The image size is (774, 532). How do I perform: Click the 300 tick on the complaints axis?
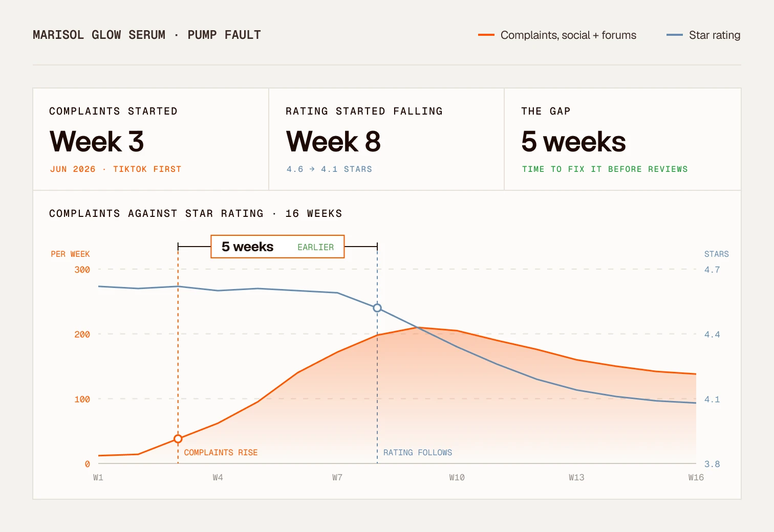point(82,270)
